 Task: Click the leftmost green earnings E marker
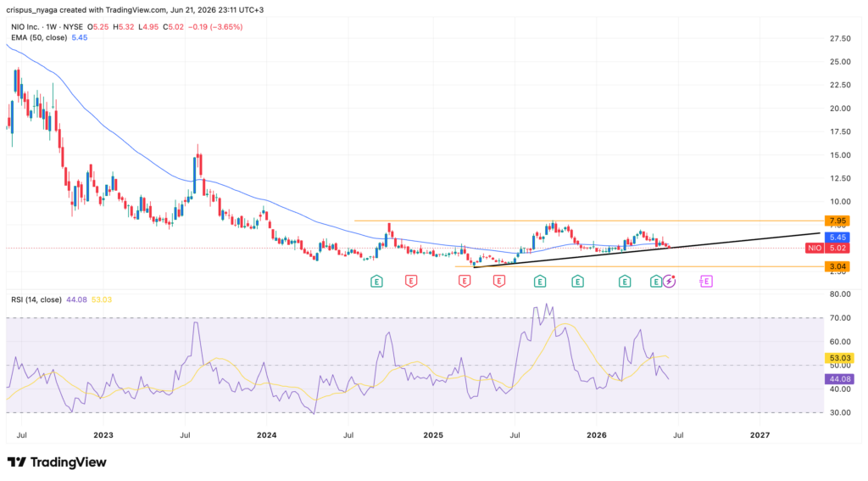[376, 282]
